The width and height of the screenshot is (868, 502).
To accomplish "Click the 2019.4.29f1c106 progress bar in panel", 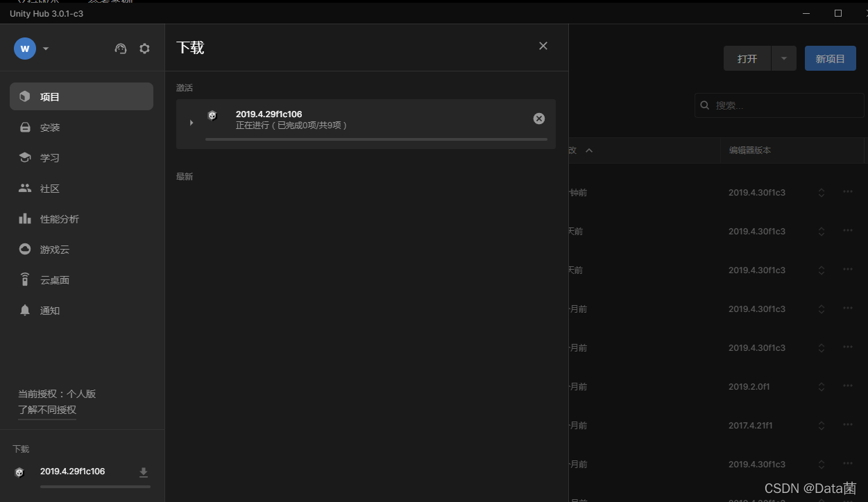I will [x=376, y=139].
